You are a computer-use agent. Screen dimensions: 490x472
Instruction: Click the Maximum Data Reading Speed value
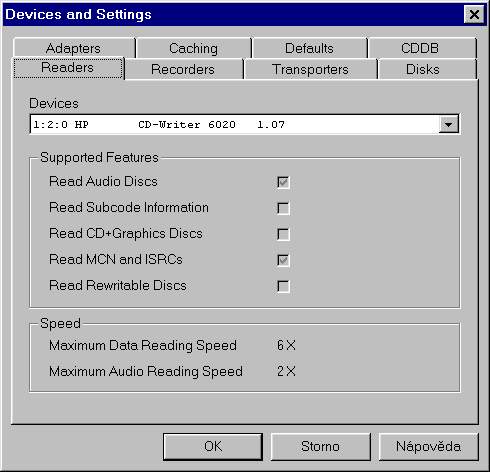pyautogui.click(x=286, y=345)
